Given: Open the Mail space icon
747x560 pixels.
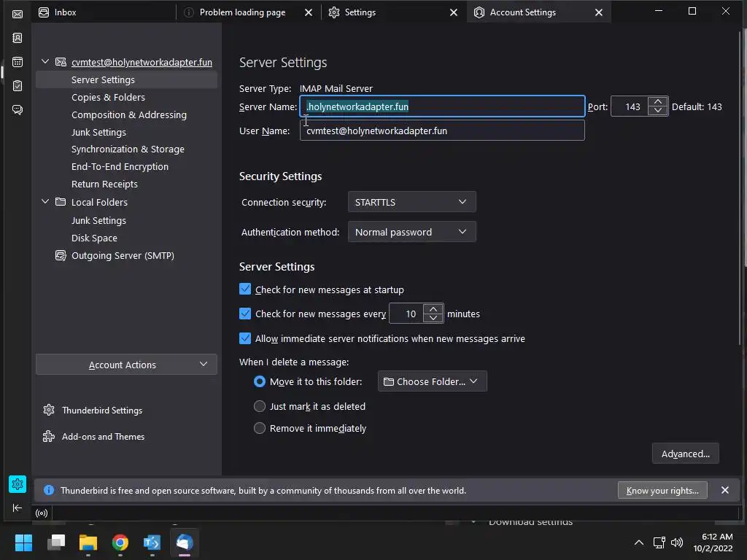Looking at the screenshot, I should coord(18,14).
